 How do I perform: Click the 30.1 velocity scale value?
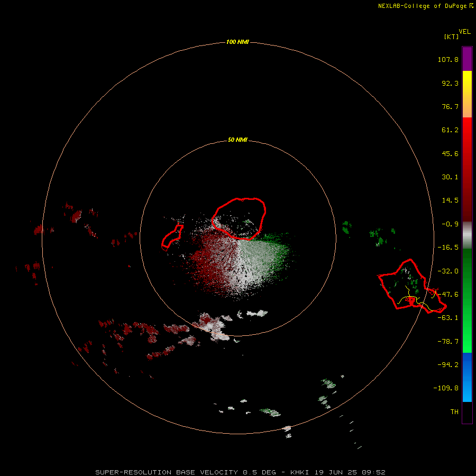click(450, 177)
